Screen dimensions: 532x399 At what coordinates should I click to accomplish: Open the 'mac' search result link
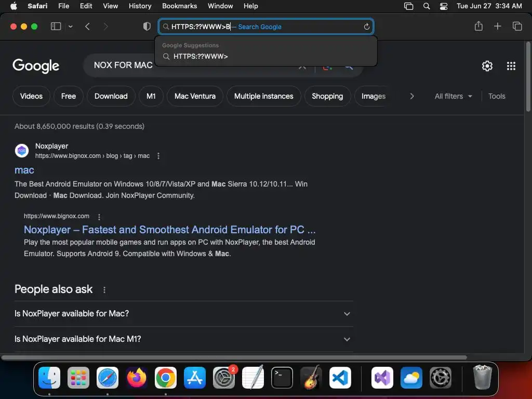coord(24,170)
